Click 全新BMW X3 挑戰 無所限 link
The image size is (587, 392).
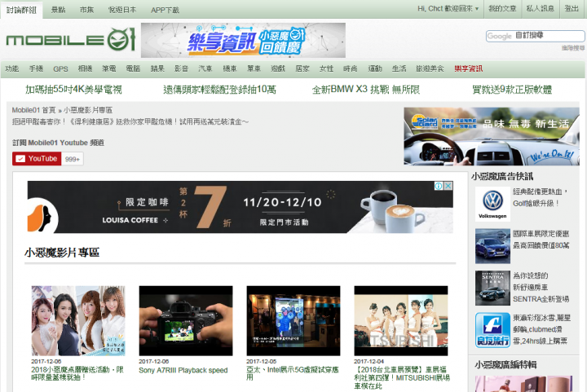click(366, 90)
